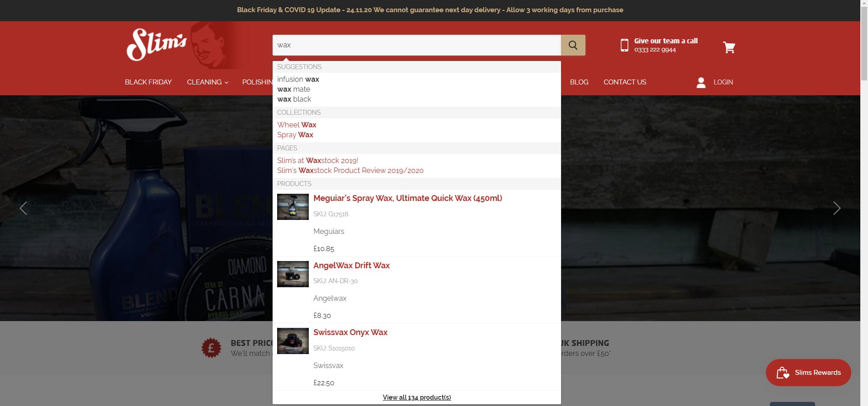The width and height of the screenshot is (868, 406).
Task: Click the £22.50 price
Action: pos(324,383)
